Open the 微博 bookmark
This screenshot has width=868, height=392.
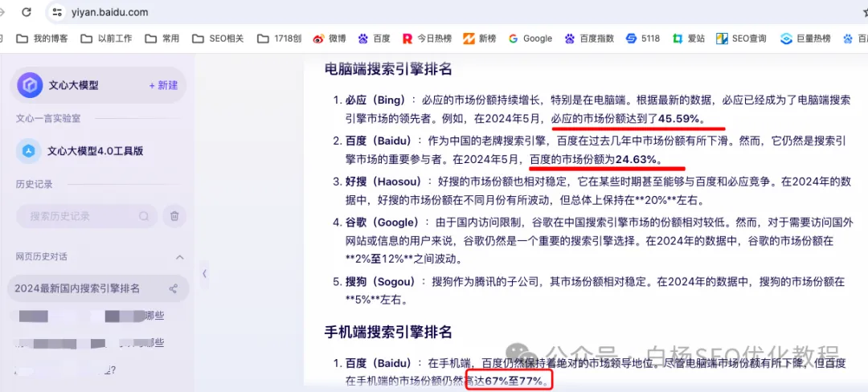click(330, 38)
